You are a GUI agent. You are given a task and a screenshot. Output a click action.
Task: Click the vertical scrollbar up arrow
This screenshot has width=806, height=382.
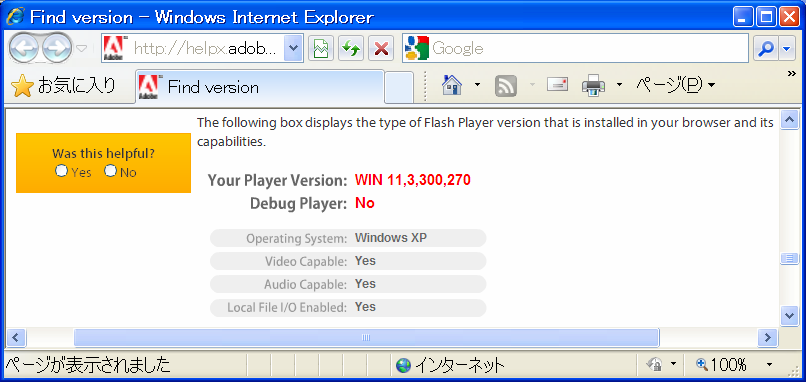coord(789,121)
